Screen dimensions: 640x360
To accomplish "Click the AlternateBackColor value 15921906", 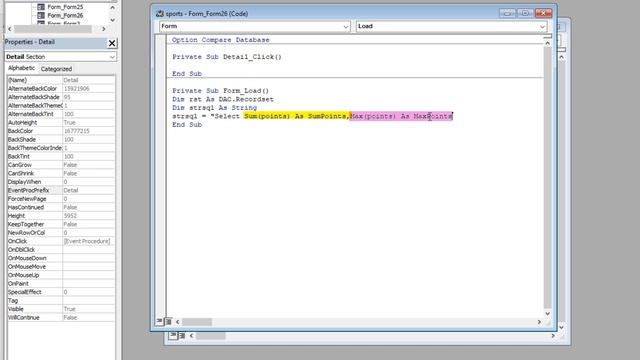I will (89, 89).
